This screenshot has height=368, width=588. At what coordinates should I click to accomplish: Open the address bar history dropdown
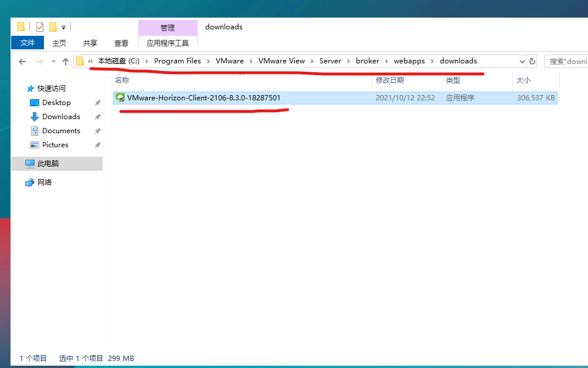[522, 62]
